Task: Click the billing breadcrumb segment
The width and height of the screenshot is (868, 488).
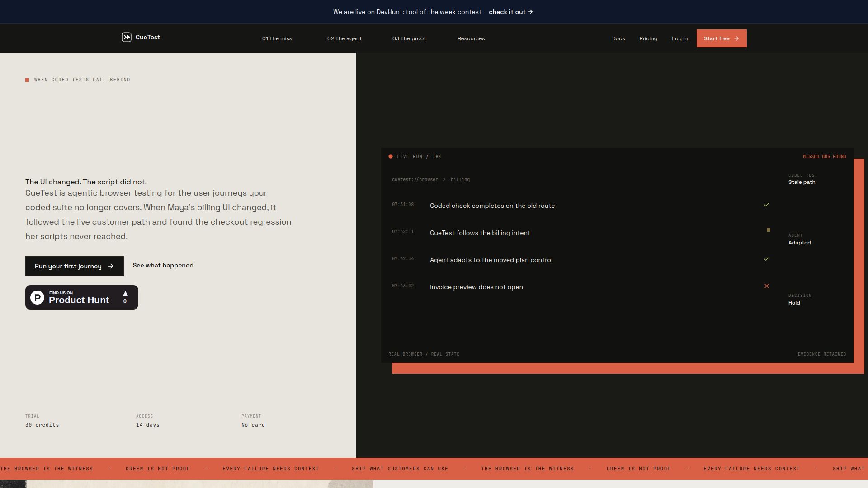Action: 460,179
